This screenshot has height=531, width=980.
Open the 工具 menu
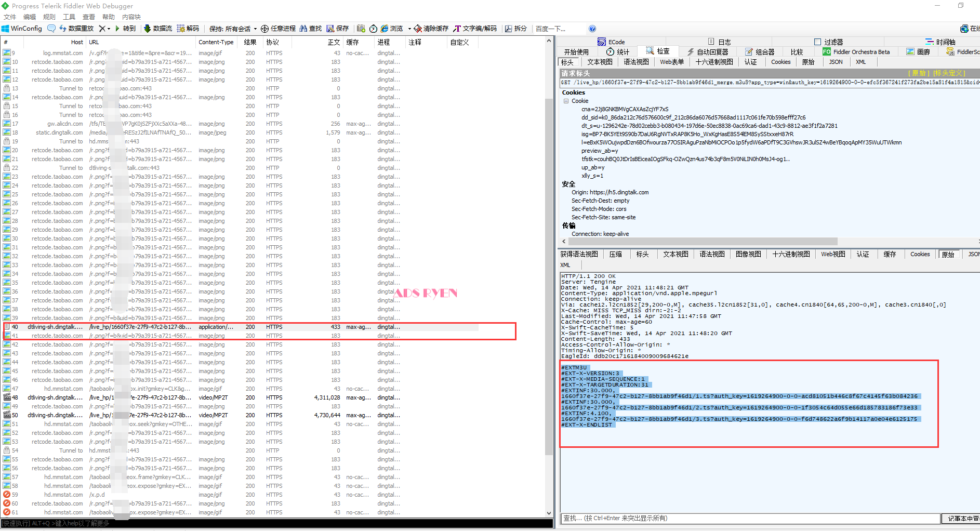click(69, 17)
